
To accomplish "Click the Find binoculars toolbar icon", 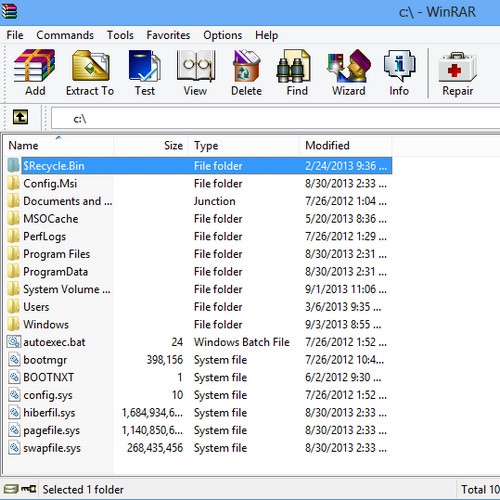I will (294, 66).
